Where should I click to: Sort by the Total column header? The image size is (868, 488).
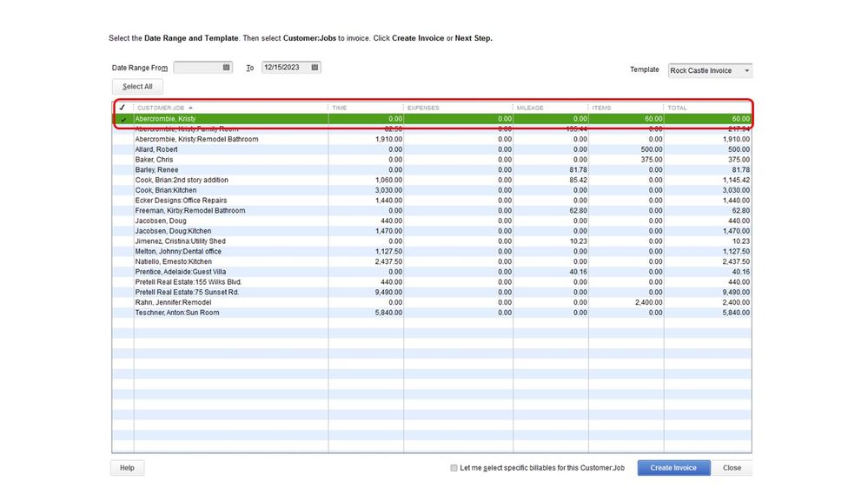(677, 108)
